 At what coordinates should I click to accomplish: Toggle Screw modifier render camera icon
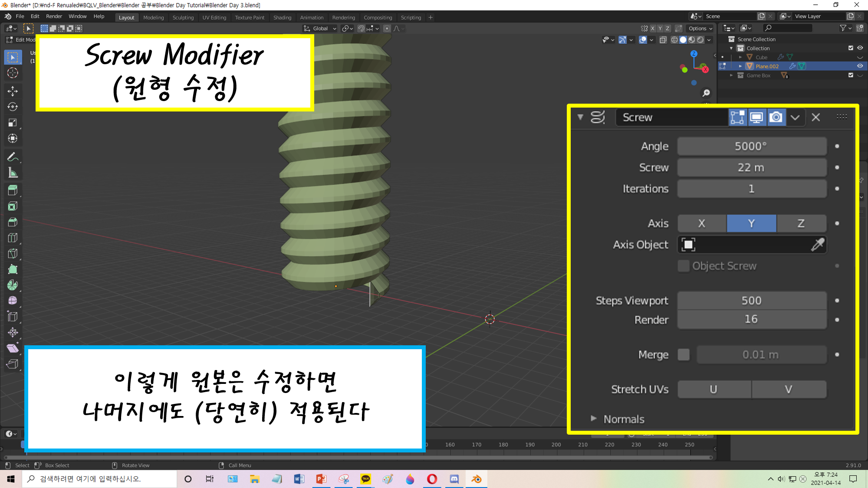point(776,118)
